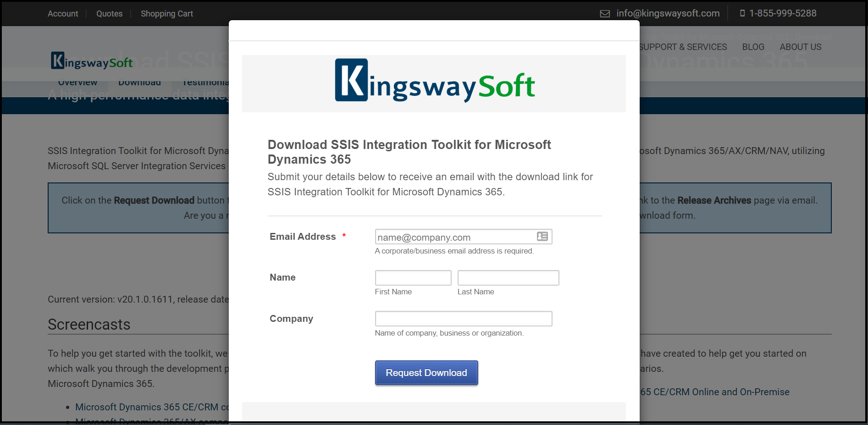Click the KingswaySoft logo in page header

(x=92, y=61)
